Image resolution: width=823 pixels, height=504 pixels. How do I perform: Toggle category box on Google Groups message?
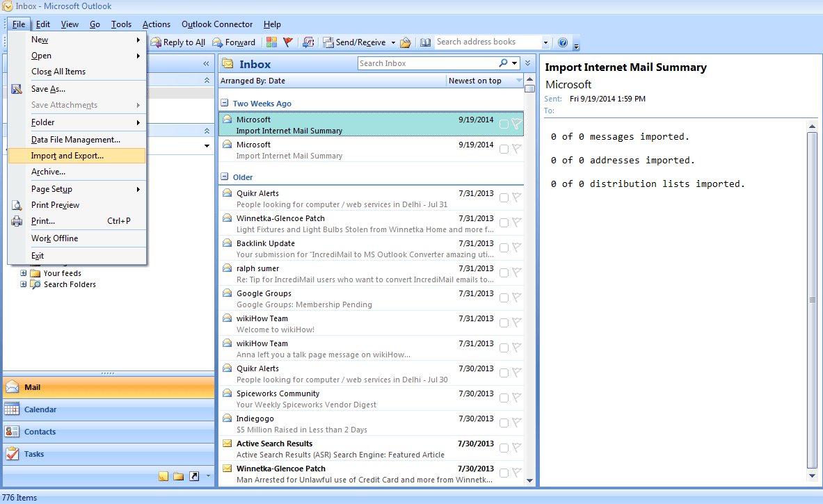click(x=504, y=298)
